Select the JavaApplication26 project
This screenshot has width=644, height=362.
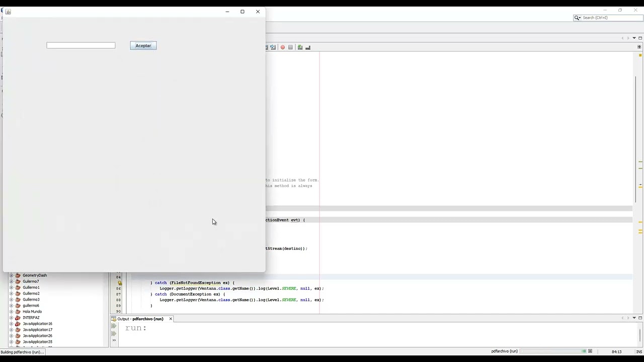(x=37, y=336)
